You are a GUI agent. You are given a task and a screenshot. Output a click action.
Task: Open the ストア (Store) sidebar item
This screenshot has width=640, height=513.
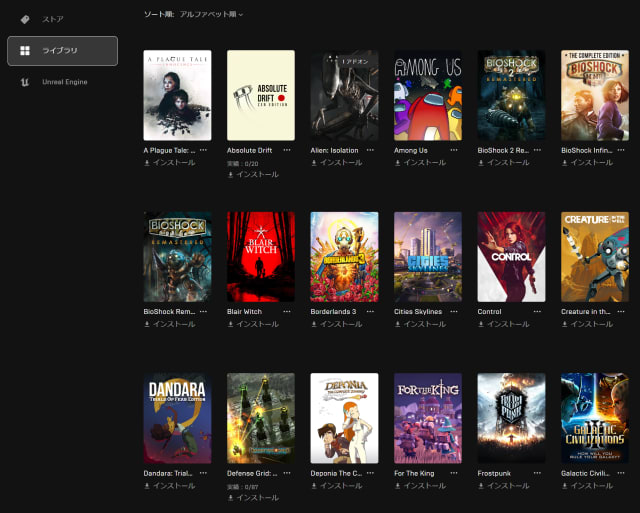tap(62, 19)
